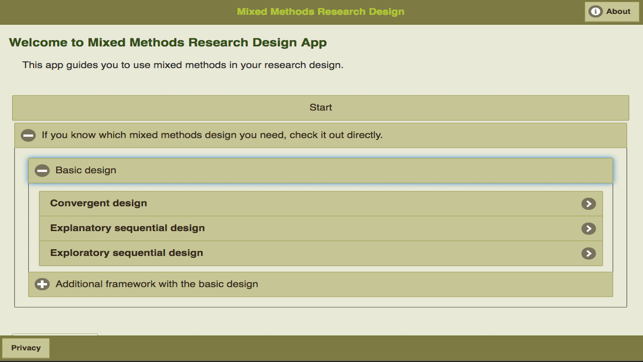The height and width of the screenshot is (362, 643).
Task: Click the arrow icon on Exploratory sequential design row
Action: (588, 253)
